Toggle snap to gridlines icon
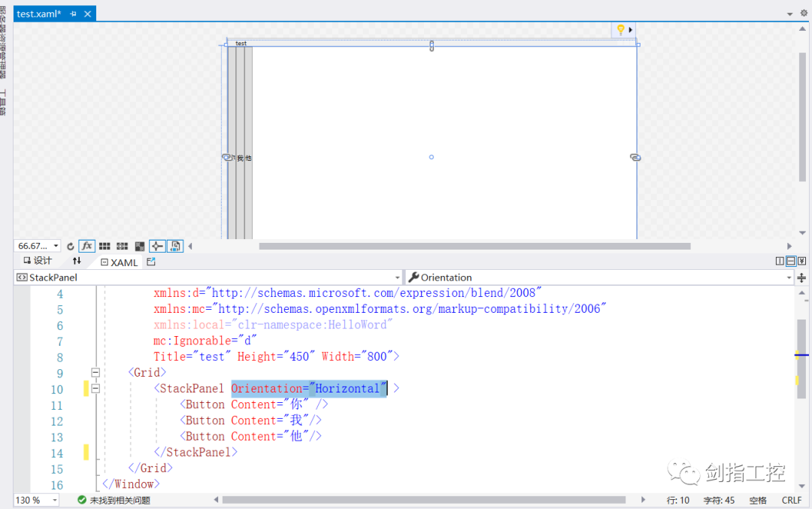Image resolution: width=812 pixels, height=509 pixels. [x=123, y=247]
